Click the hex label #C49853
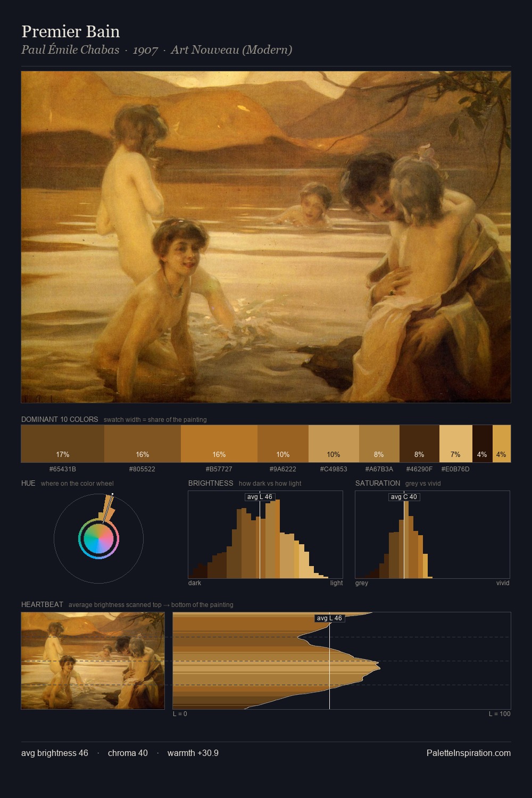Viewport: 532px width, 798px height. (334, 469)
